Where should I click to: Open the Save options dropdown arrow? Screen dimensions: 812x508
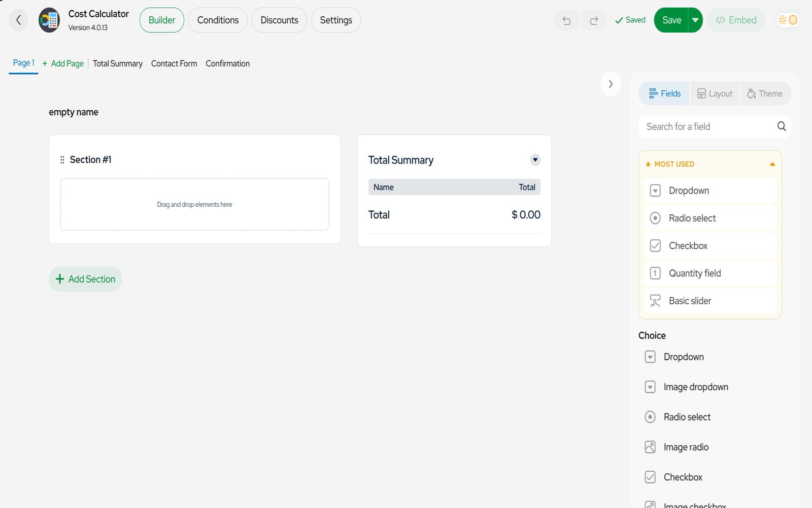point(695,20)
